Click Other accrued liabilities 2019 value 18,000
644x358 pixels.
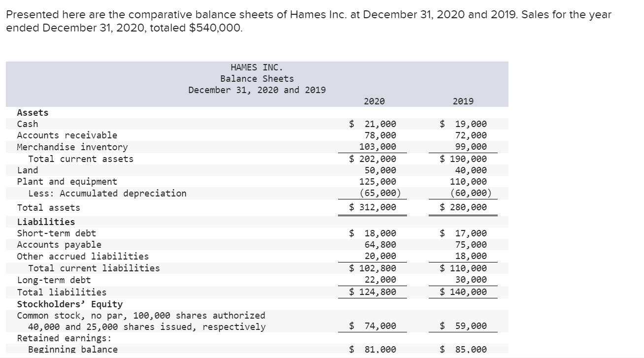click(471, 257)
